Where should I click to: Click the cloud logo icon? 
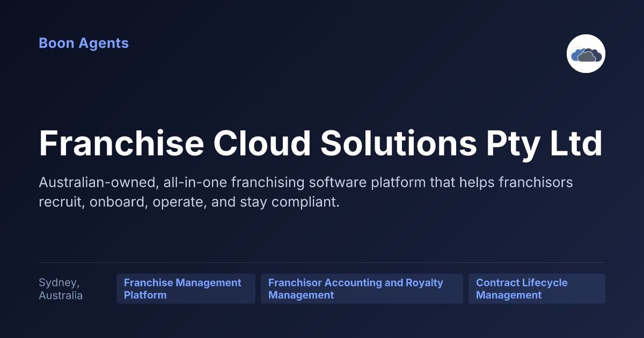tap(586, 54)
